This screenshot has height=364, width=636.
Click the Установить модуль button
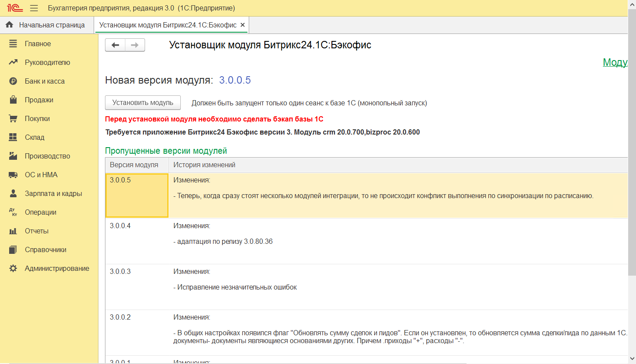pos(143,103)
